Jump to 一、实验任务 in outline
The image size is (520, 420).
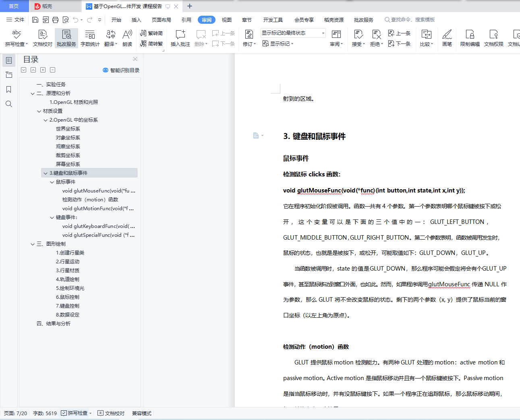click(x=51, y=85)
